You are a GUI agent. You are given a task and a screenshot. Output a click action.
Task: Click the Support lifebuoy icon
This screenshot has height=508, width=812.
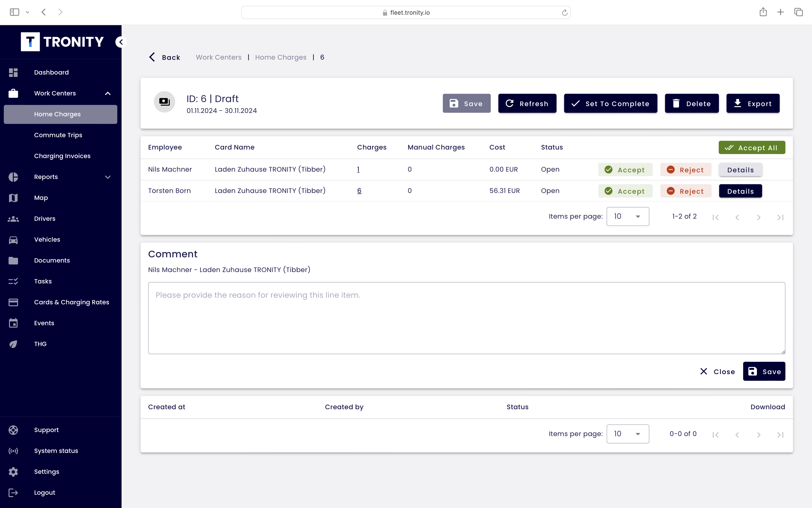(x=13, y=430)
